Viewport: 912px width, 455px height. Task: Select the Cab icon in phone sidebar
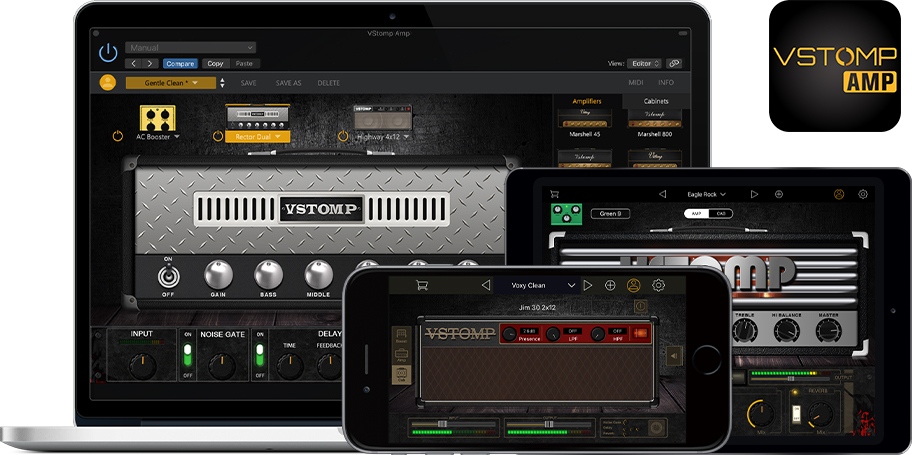pos(400,374)
